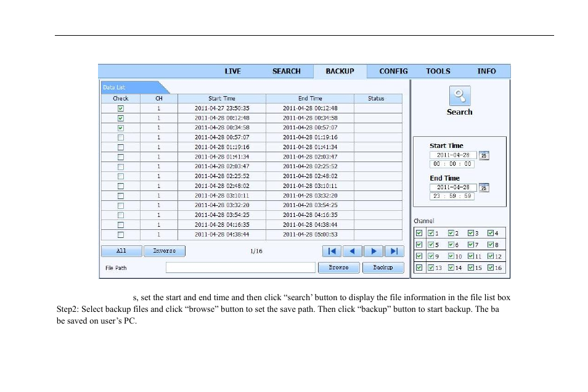Viewport: 588px width, 392px height.
Task: Jump to the last page of results
Action: point(394,251)
